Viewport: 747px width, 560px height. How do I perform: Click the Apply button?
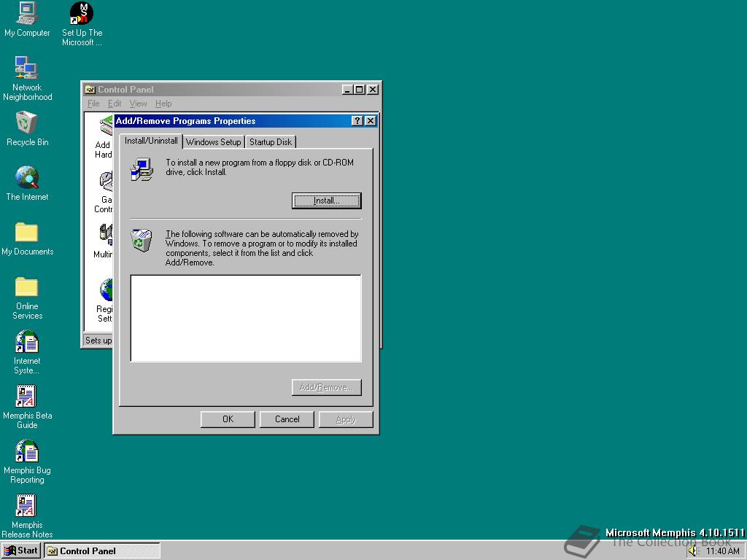pyautogui.click(x=346, y=419)
